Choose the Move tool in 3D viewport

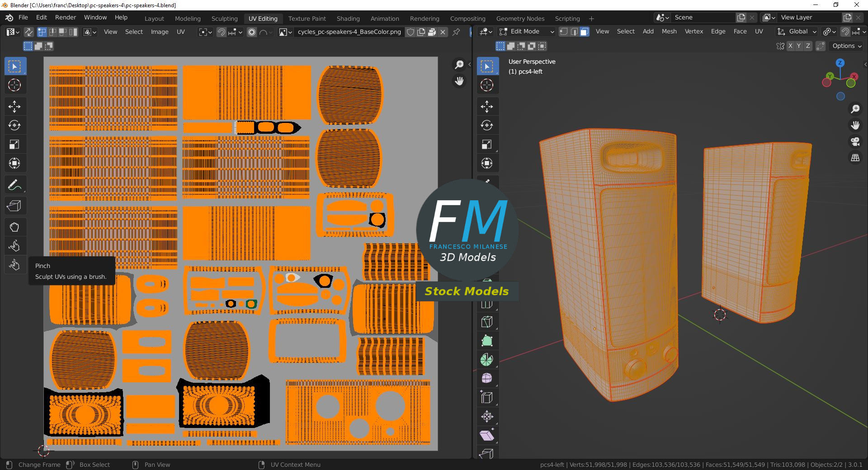click(x=487, y=107)
